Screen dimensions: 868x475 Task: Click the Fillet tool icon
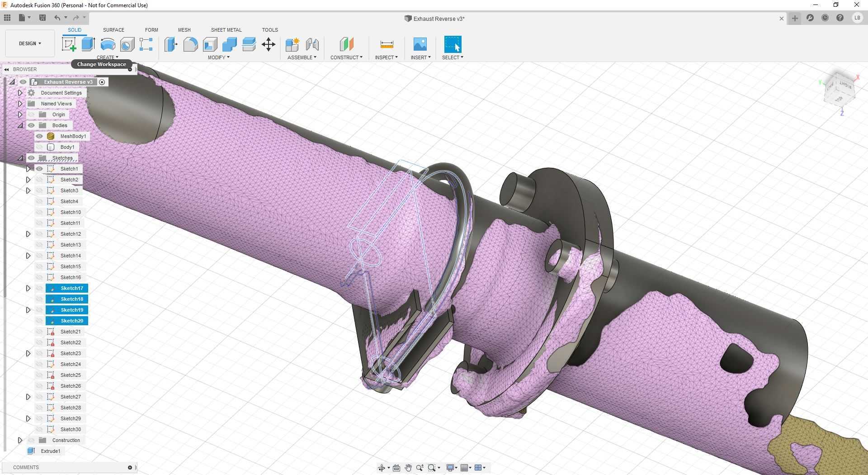click(190, 44)
